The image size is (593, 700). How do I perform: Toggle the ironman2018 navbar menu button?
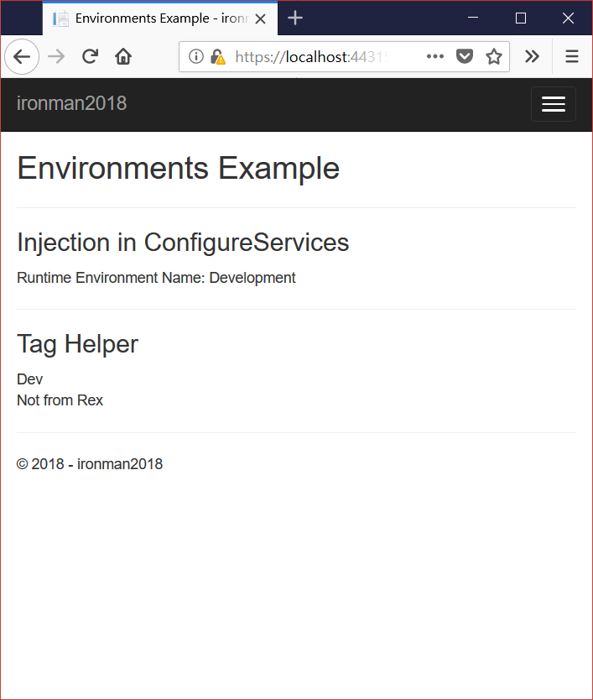pyautogui.click(x=553, y=104)
